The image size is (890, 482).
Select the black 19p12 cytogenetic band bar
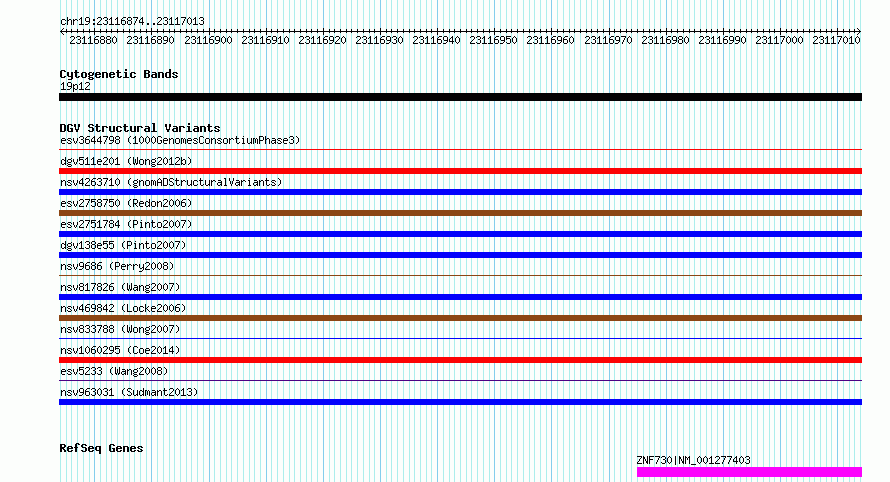(460, 97)
